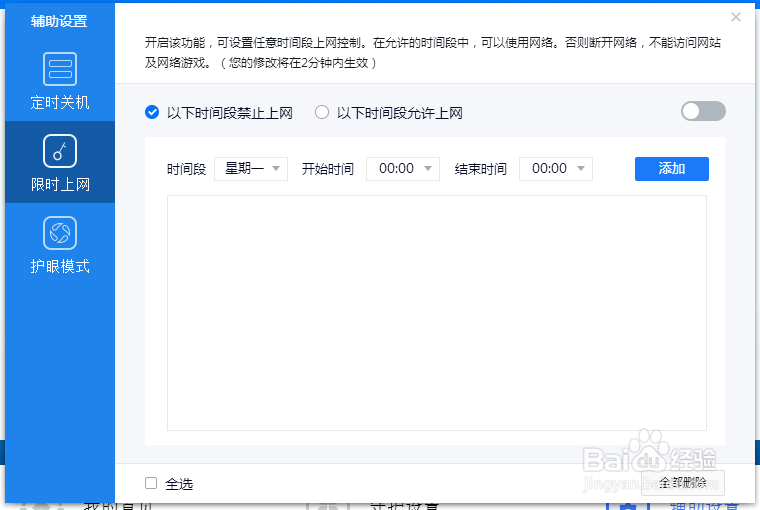Screen dimensions: 760x510
Task: Open the 定时关机 scheduled shutdown panel
Action: click(60, 80)
